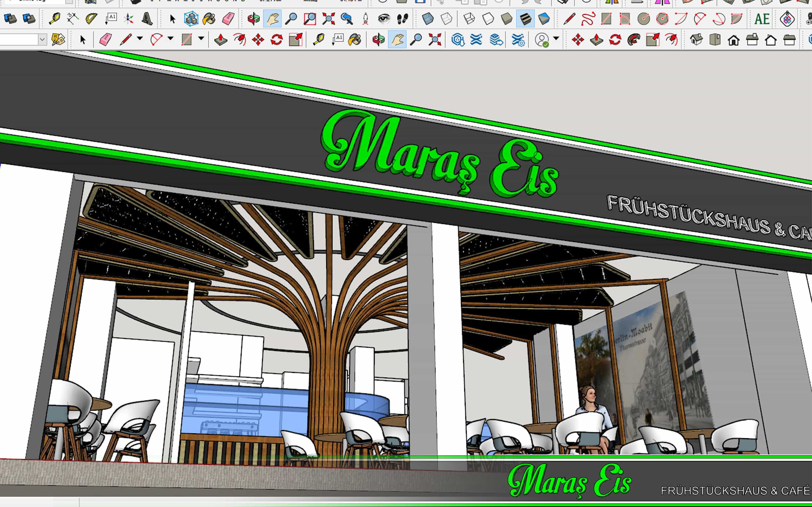Screen dimensions: 812x507
Task: Expand dropdown arrow beside pencil Line tool
Action: [140, 39]
